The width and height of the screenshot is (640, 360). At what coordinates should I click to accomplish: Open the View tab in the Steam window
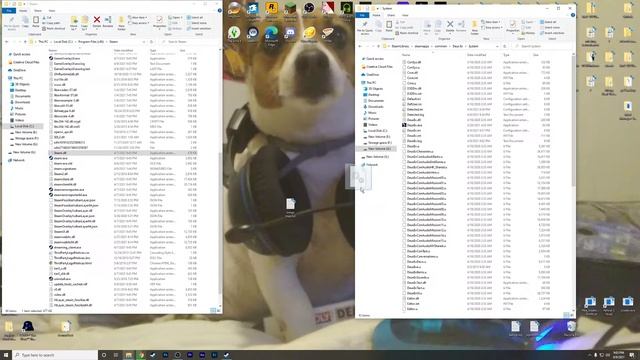[x=52, y=11]
